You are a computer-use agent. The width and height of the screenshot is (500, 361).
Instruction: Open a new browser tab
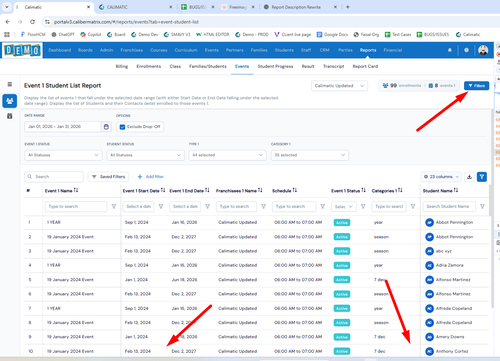click(x=347, y=7)
